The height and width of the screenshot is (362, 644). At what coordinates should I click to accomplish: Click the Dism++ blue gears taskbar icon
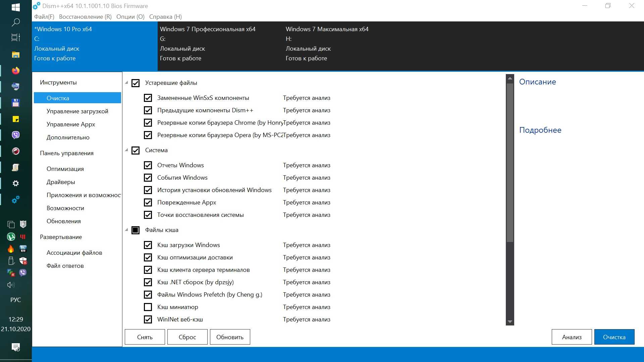click(15, 200)
